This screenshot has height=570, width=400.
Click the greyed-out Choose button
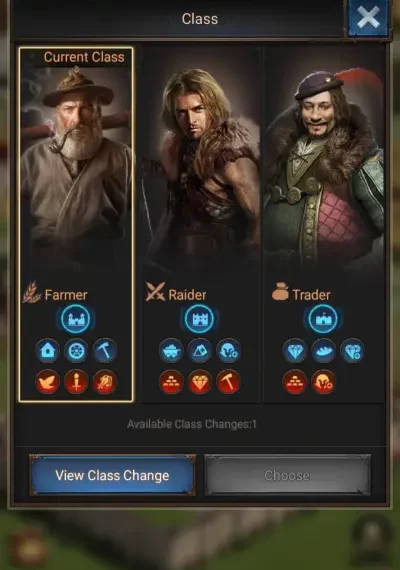click(x=287, y=475)
